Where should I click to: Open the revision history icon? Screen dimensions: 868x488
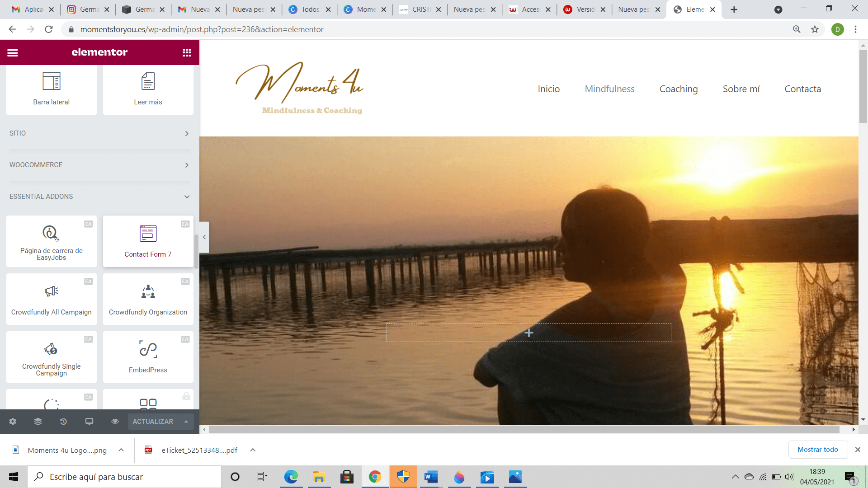[63, 422]
